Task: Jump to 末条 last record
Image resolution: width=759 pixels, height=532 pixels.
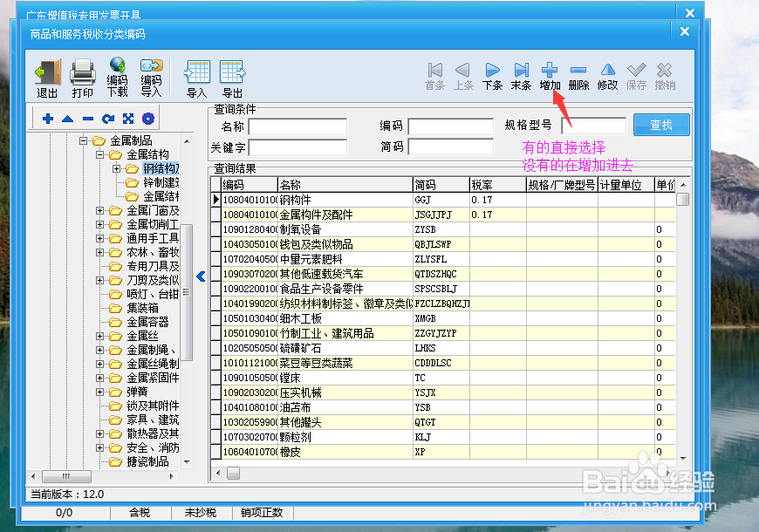Action: click(x=521, y=70)
